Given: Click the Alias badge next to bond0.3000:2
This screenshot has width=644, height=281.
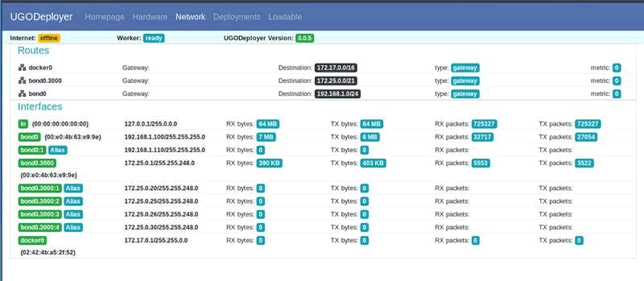Looking at the screenshot, I should 73,201.
